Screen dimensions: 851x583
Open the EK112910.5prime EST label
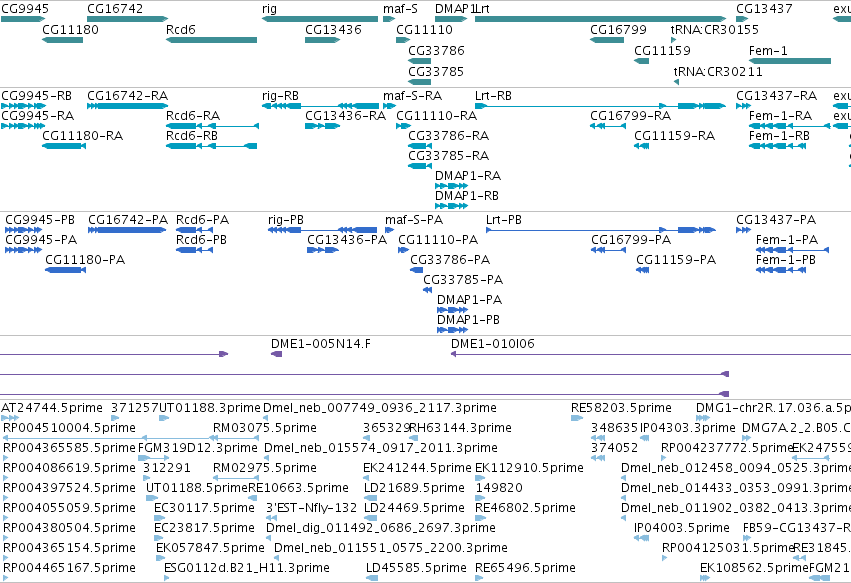point(529,468)
